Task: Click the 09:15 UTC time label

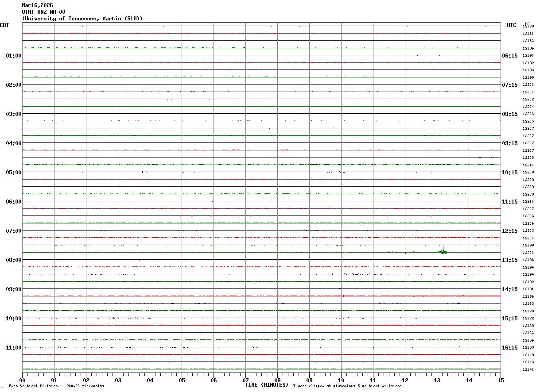Action: pyautogui.click(x=509, y=143)
